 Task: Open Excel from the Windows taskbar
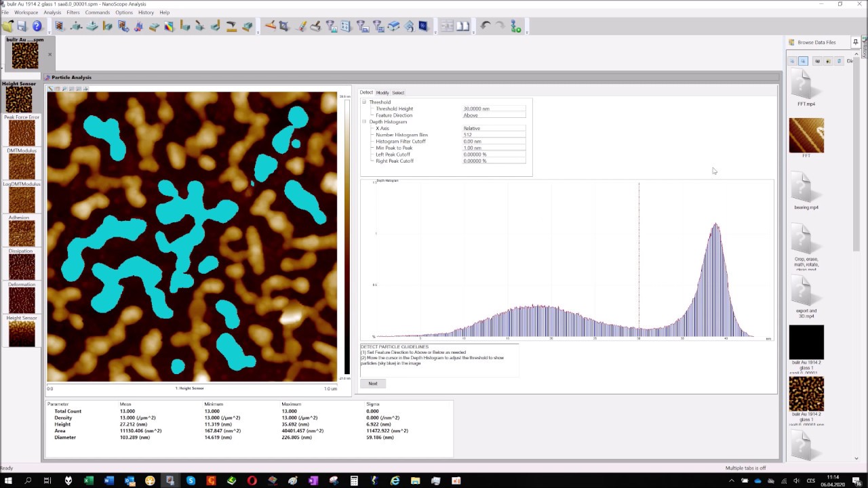pyautogui.click(x=89, y=481)
